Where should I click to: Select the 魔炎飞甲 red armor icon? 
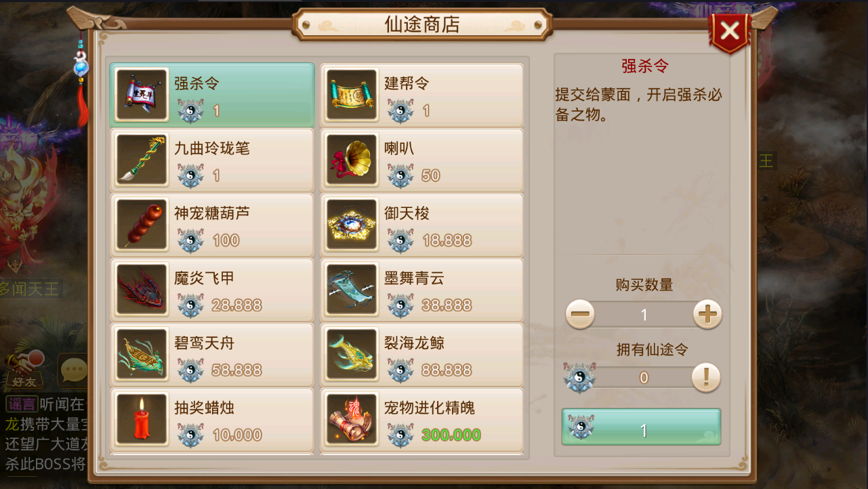coord(142,290)
